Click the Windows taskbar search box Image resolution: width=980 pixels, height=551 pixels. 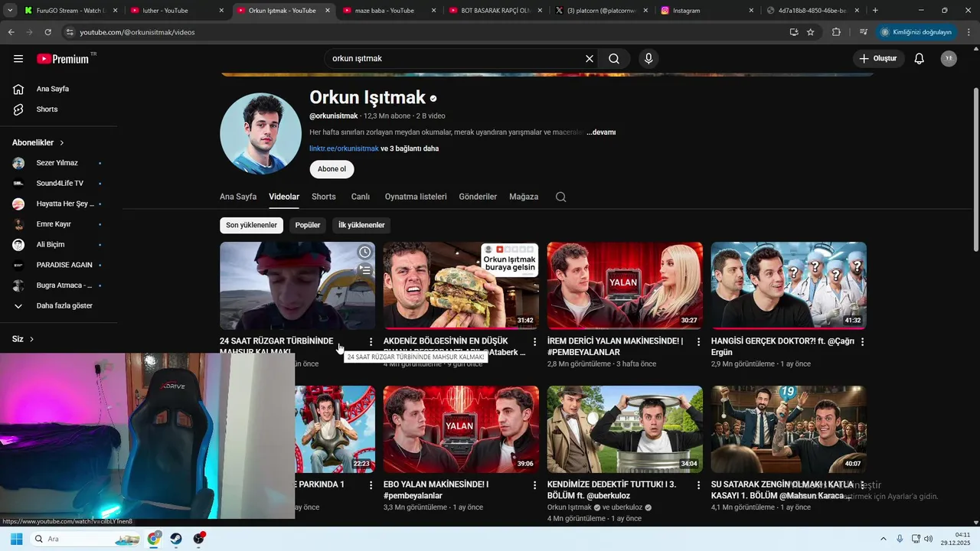click(87, 539)
